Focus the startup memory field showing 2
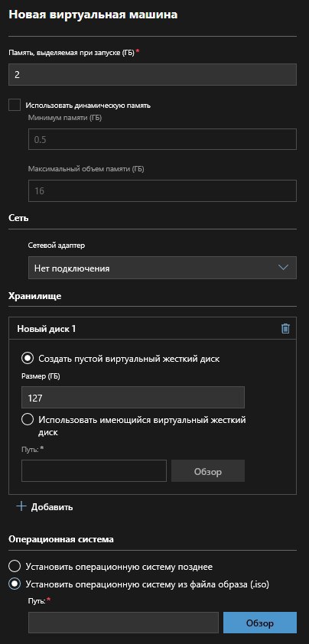 (x=152, y=74)
